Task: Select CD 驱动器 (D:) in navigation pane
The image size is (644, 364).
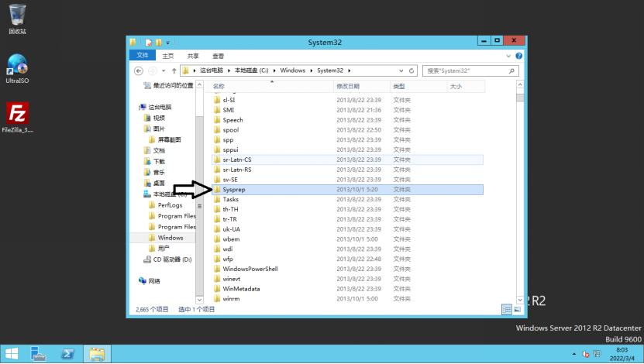Action: (x=167, y=259)
